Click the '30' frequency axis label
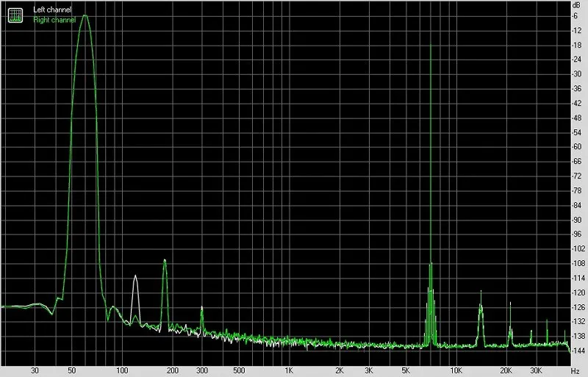The height and width of the screenshot is (377, 588). [35, 370]
